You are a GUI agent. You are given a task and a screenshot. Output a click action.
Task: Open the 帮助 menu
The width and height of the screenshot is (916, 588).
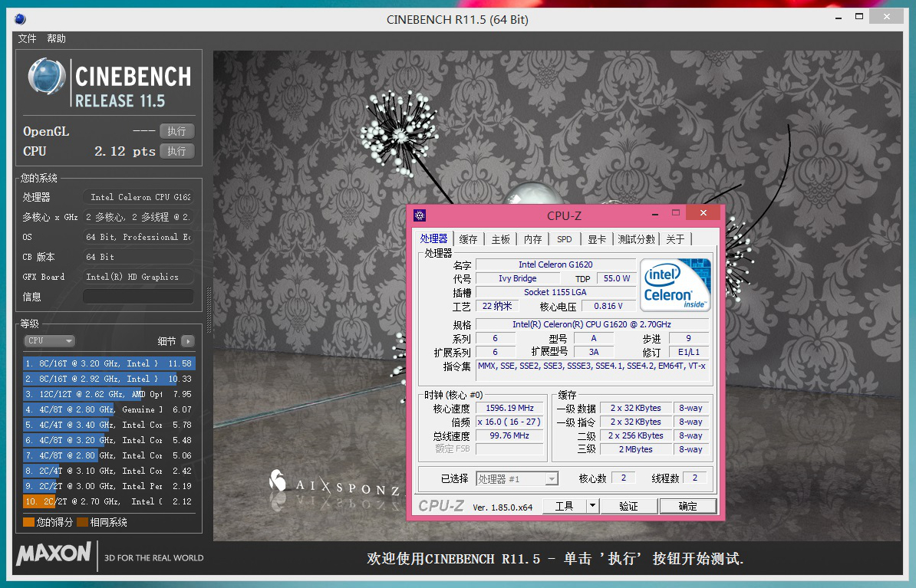(56, 38)
